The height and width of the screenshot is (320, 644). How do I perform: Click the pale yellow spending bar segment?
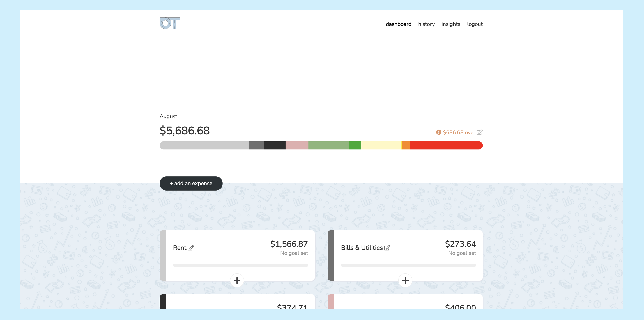(x=381, y=145)
